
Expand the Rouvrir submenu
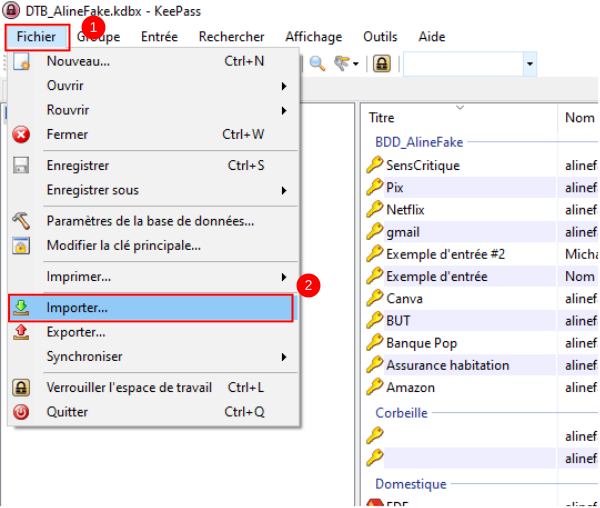[153, 110]
